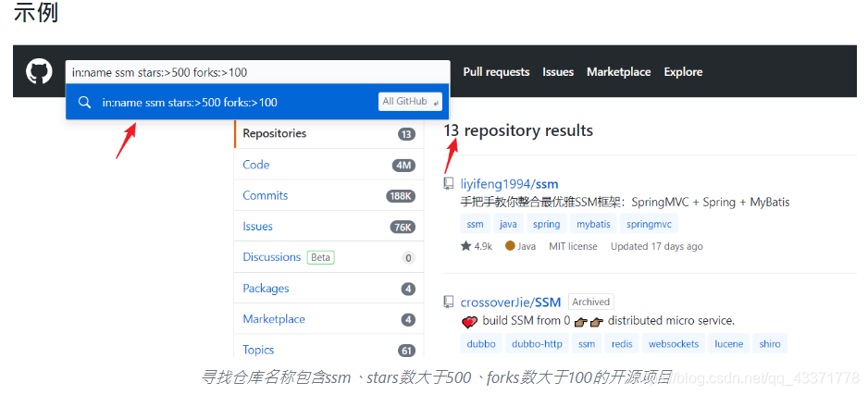Open Explore in the top nav

[x=683, y=72]
